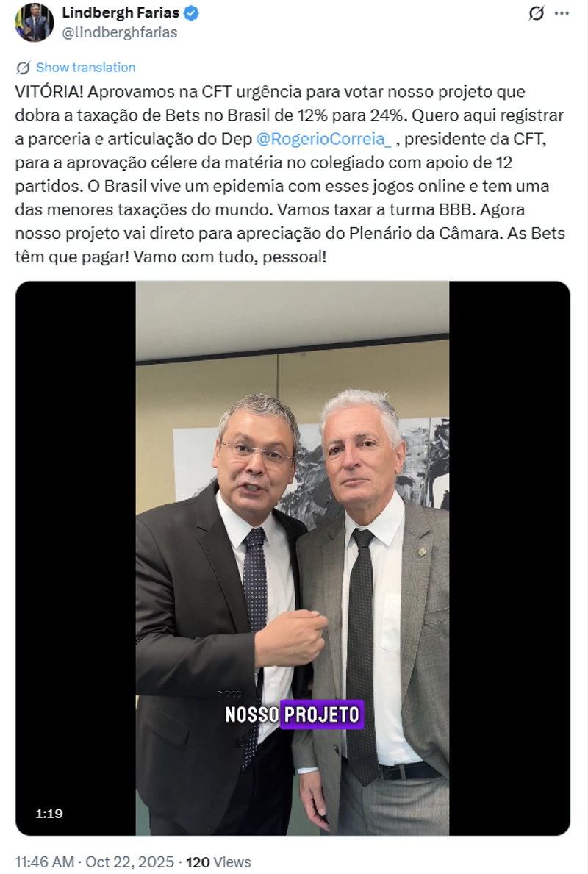Screen dimensions: 588x874
Task: Open Lindbergh Farias profile avatar picture
Action: [34, 22]
